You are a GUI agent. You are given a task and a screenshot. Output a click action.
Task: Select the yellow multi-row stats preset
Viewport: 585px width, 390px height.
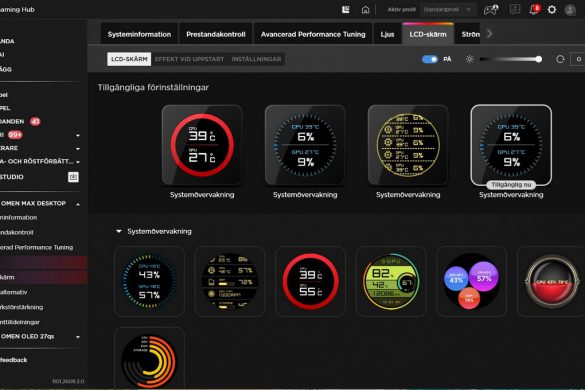coord(408,145)
